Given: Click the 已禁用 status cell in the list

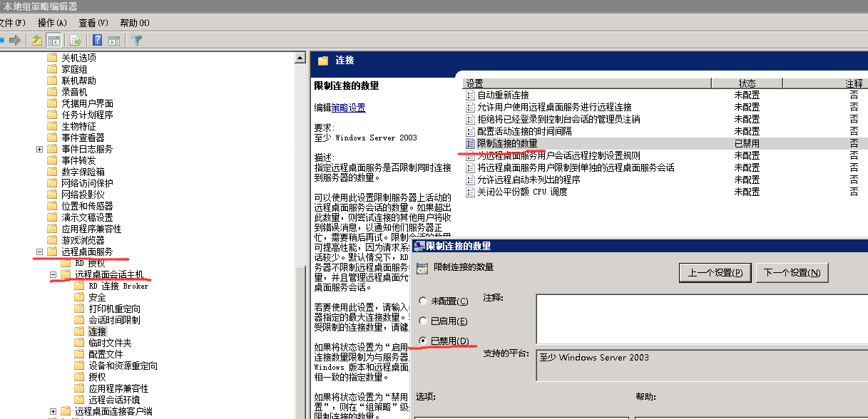Looking at the screenshot, I should point(747,143).
